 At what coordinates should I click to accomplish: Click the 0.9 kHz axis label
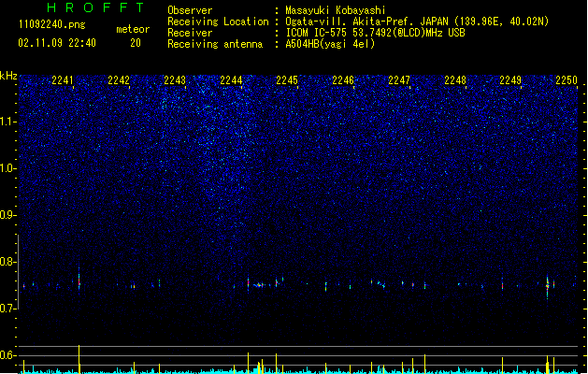[7, 215]
